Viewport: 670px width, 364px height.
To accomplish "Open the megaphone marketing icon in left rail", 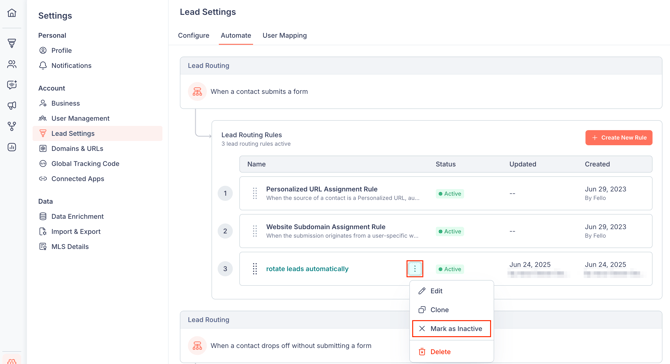I will [x=12, y=106].
